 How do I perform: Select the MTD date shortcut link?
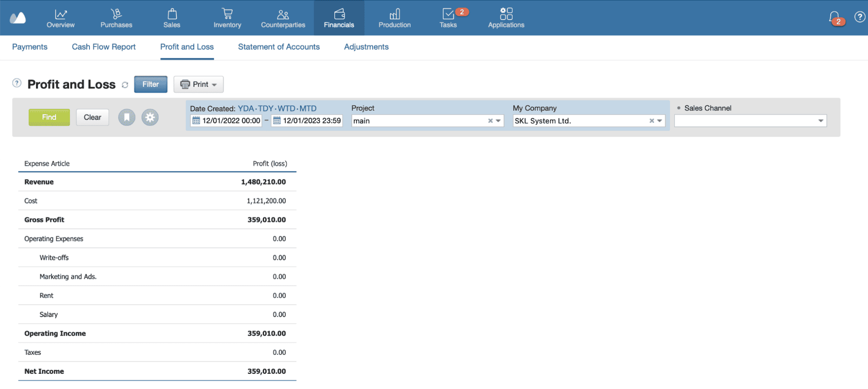308,109
